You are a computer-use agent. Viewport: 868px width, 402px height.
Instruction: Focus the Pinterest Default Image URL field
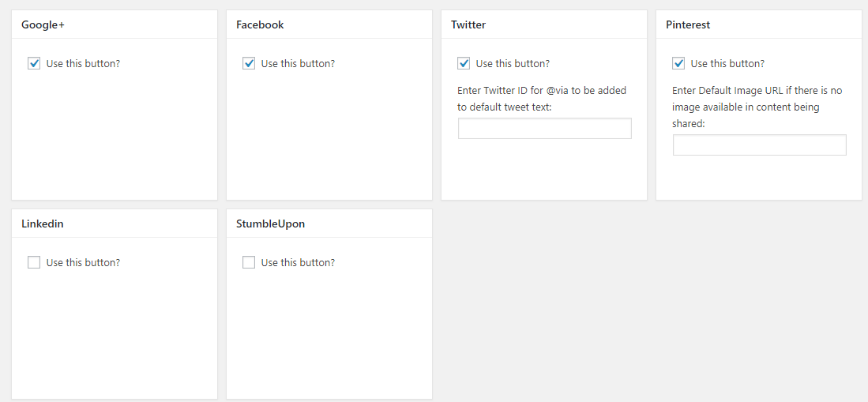click(x=760, y=145)
